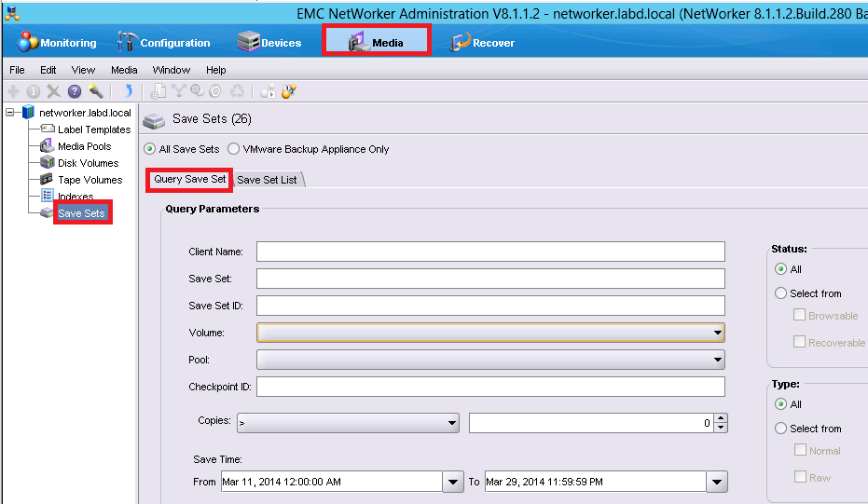Image resolution: width=868 pixels, height=504 pixels.
Task: Click the Save Set ID input field
Action: [490, 306]
